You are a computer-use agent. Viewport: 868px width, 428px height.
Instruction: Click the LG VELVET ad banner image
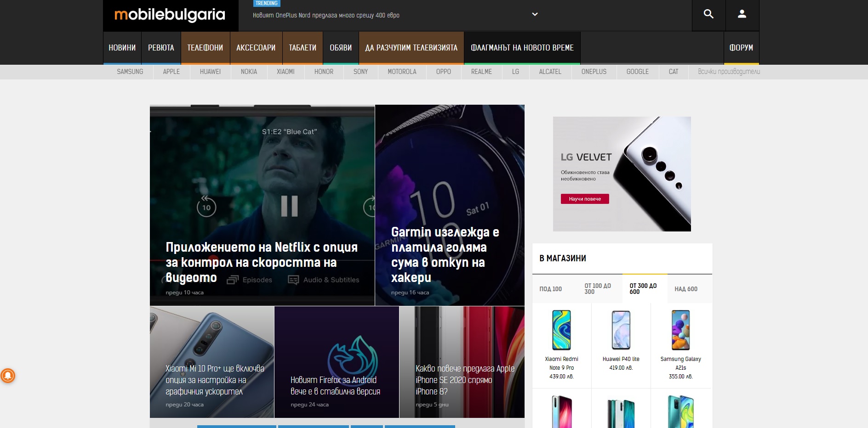(622, 174)
